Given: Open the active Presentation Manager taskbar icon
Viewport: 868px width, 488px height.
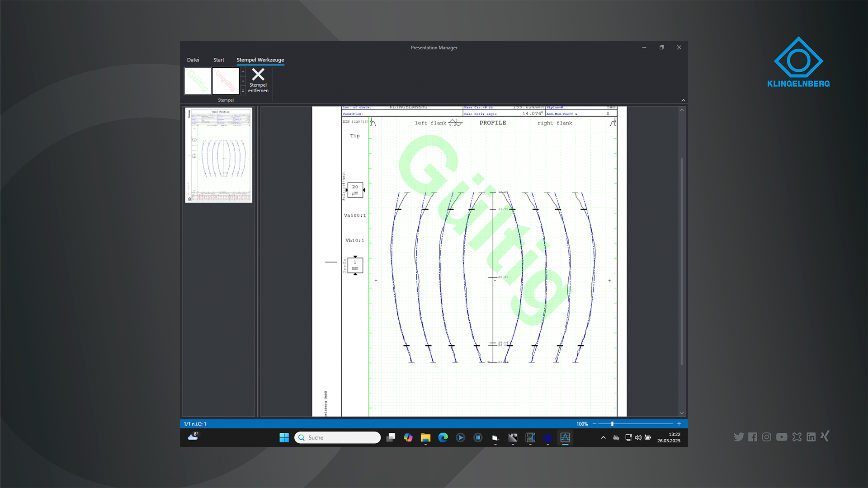Looking at the screenshot, I should pyautogui.click(x=565, y=437).
